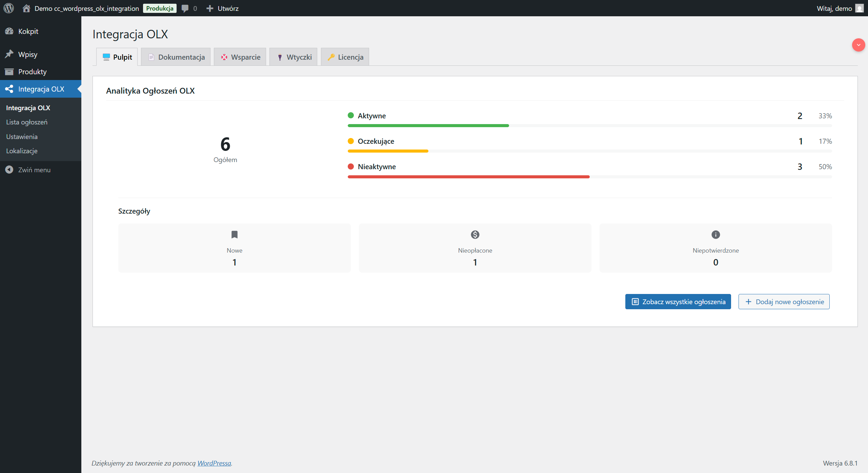
Task: Click the Kokpit dashboard icon
Action: tap(9, 31)
